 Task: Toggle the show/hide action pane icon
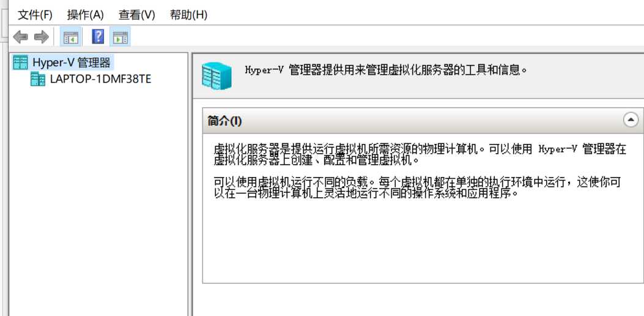[x=120, y=37]
